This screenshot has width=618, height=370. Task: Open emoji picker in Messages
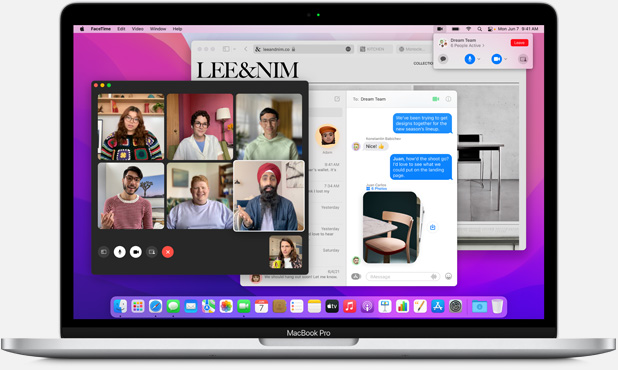[x=448, y=276]
